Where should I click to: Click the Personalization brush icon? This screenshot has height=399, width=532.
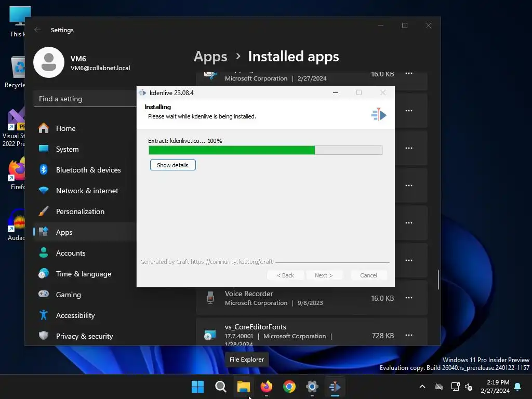point(44,211)
